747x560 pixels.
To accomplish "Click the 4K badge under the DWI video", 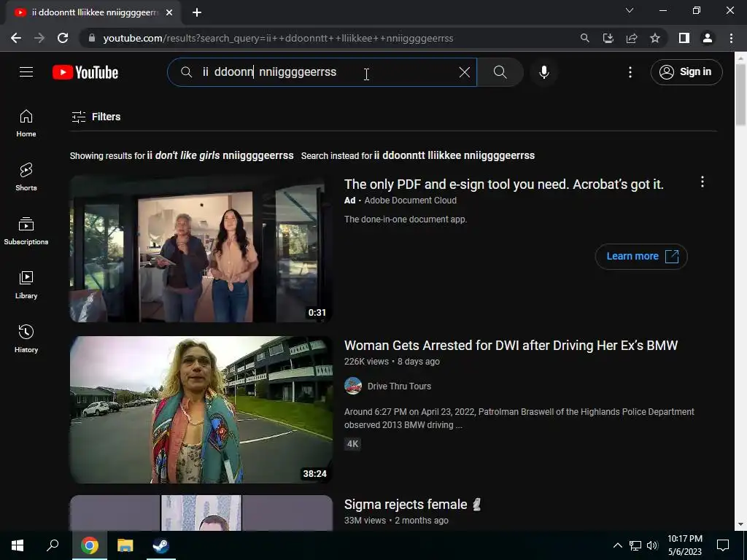I will coord(352,444).
